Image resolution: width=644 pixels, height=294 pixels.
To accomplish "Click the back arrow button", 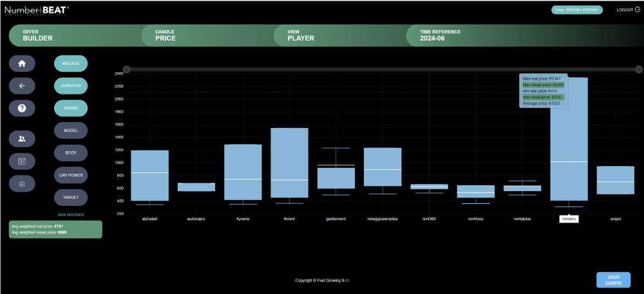I will pyautogui.click(x=22, y=86).
